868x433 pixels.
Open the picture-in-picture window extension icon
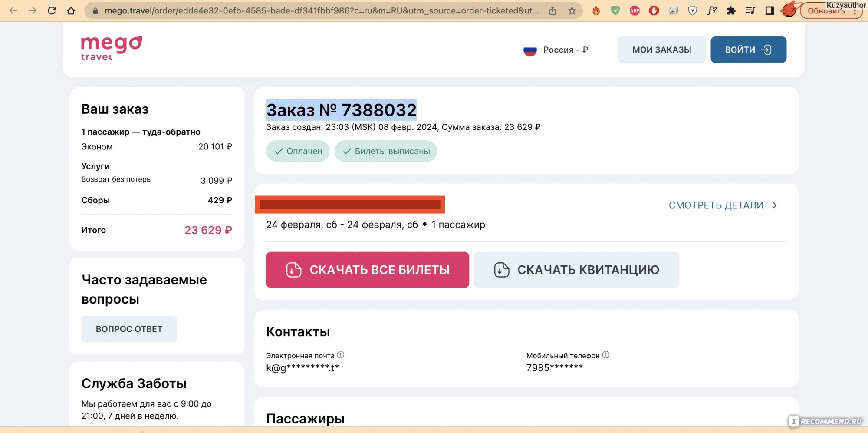pyautogui.click(x=673, y=11)
